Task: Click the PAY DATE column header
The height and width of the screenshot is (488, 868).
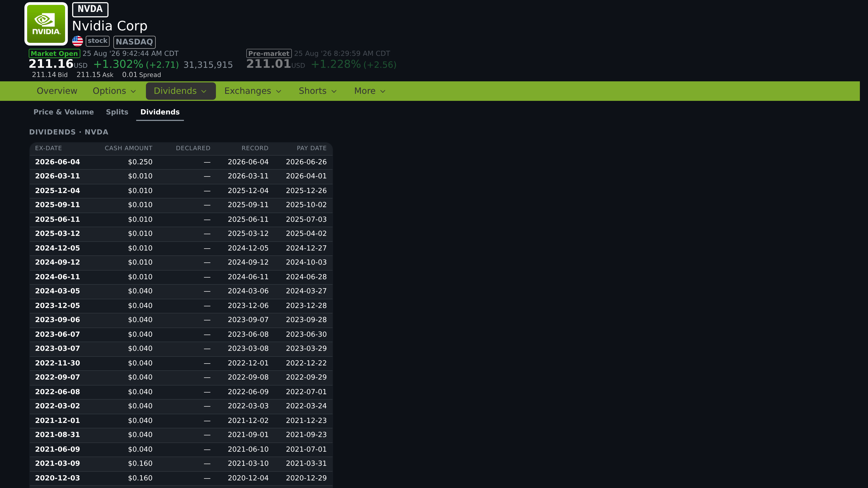Action: 312,148
